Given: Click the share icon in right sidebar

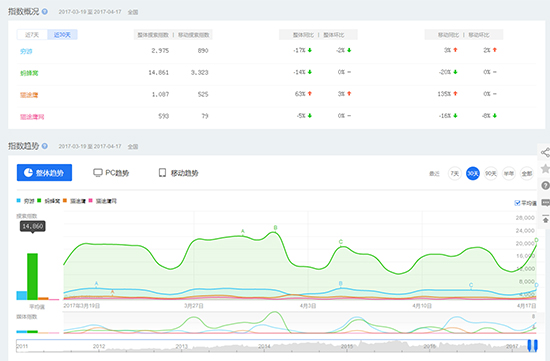Looking at the screenshot, I should pyautogui.click(x=545, y=152).
